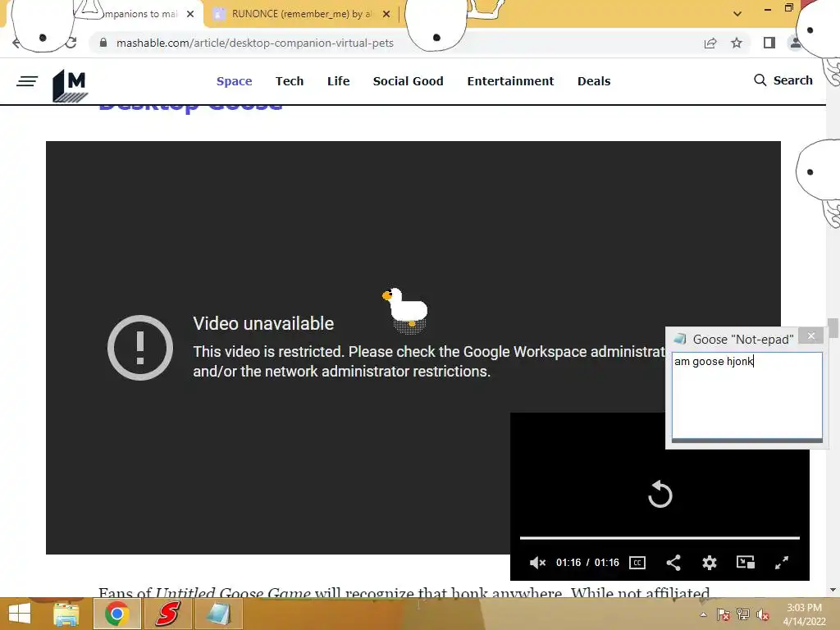
Task: Open the Action Center flag icon
Action: pos(723,614)
